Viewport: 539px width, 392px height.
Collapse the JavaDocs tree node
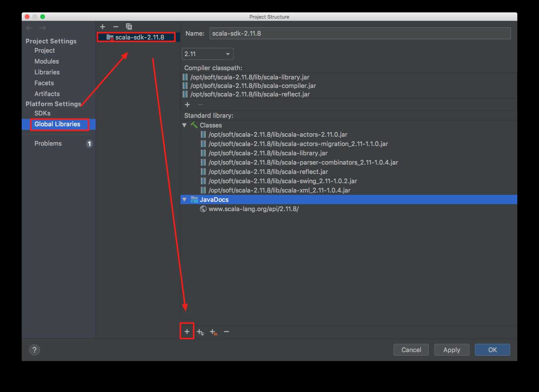tap(184, 199)
